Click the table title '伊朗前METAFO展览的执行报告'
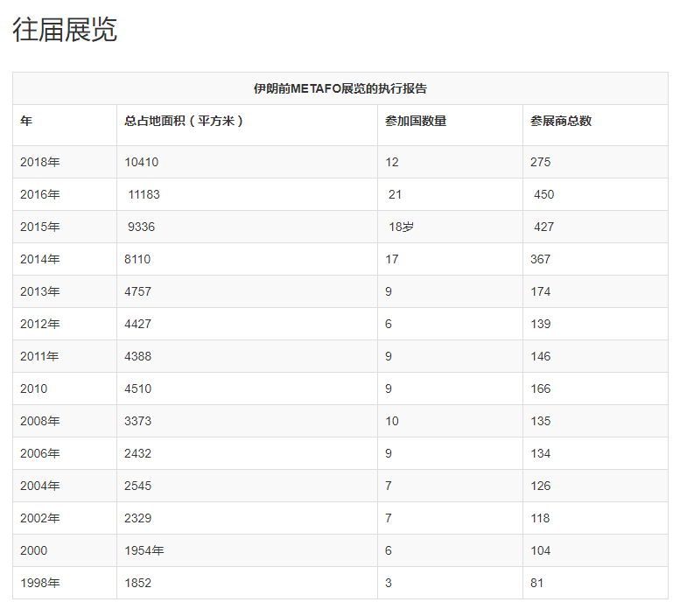The width and height of the screenshot is (673, 616). click(x=340, y=88)
